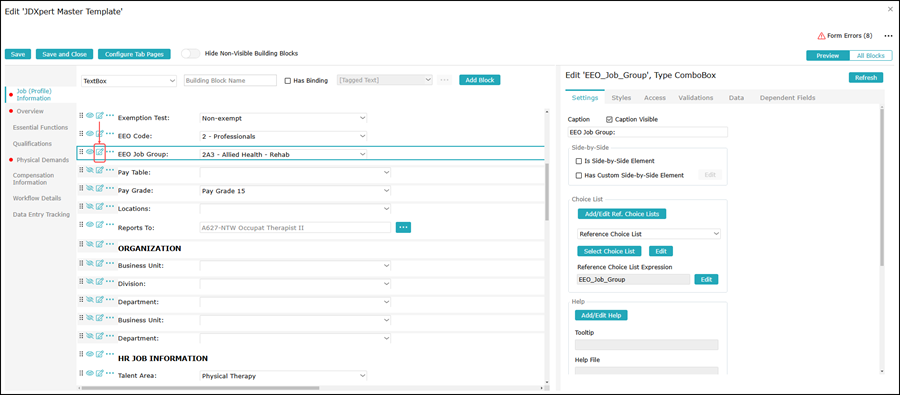Toggle Hide Non-Visible Building Blocks switch
This screenshot has width=900, height=395.
coord(191,53)
